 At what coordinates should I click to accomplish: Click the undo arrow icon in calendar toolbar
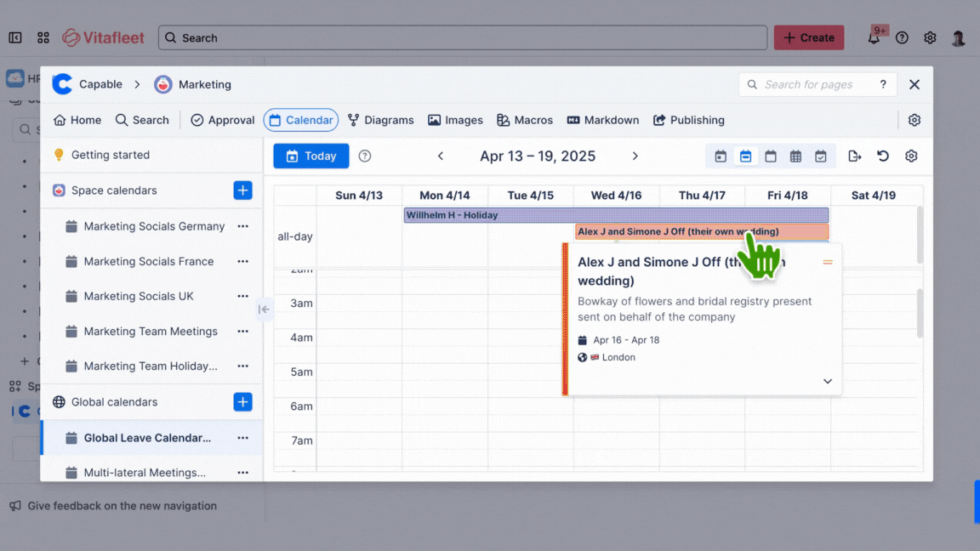882,156
